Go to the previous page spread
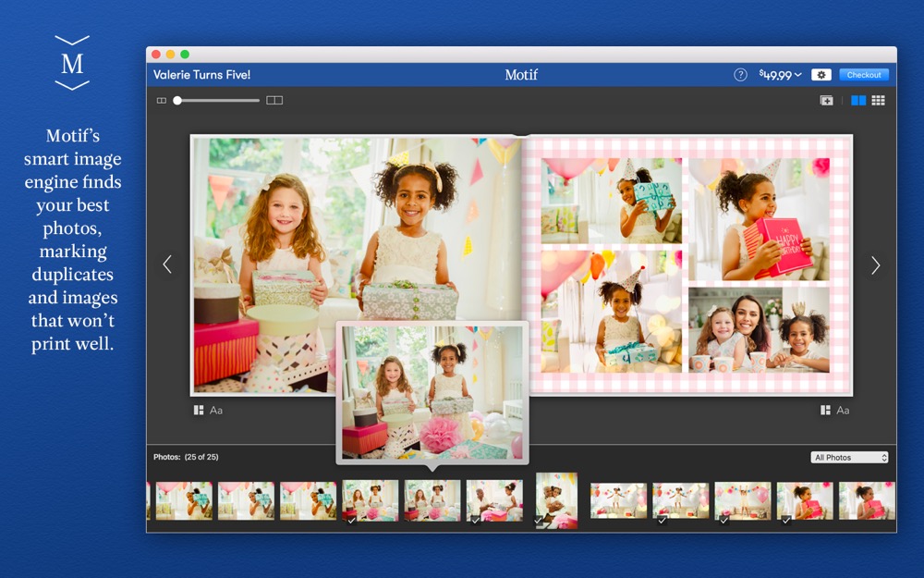The image size is (924, 578). pos(167,265)
